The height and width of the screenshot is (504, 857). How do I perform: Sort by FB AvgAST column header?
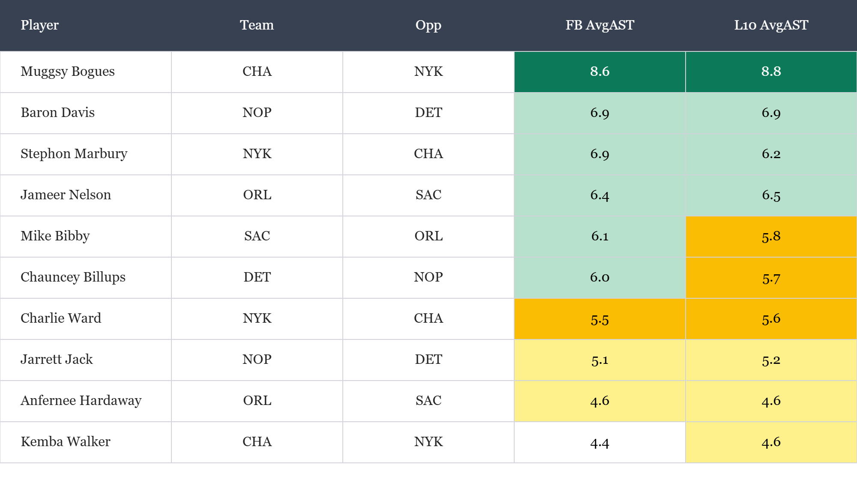click(599, 25)
